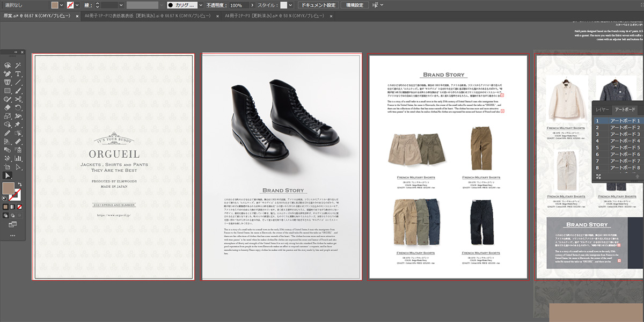
Task: Select the Scale tool
Action: (8, 116)
